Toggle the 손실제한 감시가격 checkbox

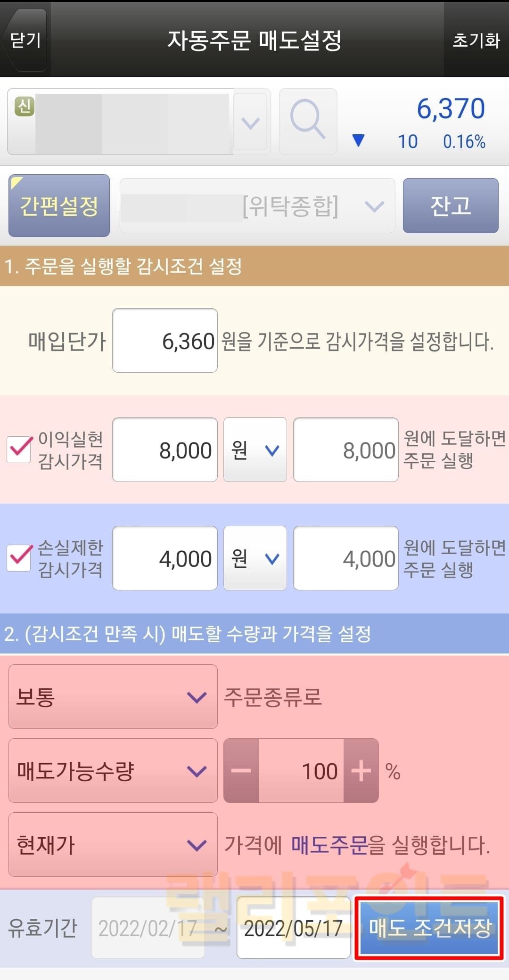[x=19, y=558]
